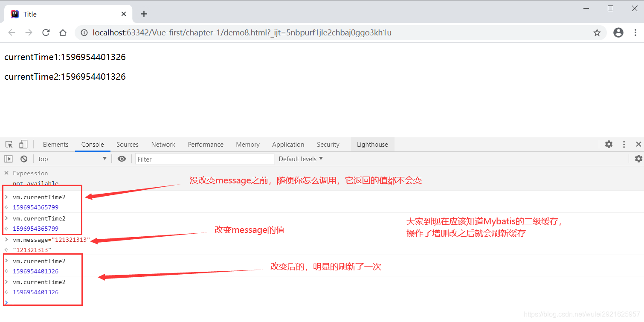Open the top context dropdown
The height and width of the screenshot is (322, 644).
click(72, 159)
